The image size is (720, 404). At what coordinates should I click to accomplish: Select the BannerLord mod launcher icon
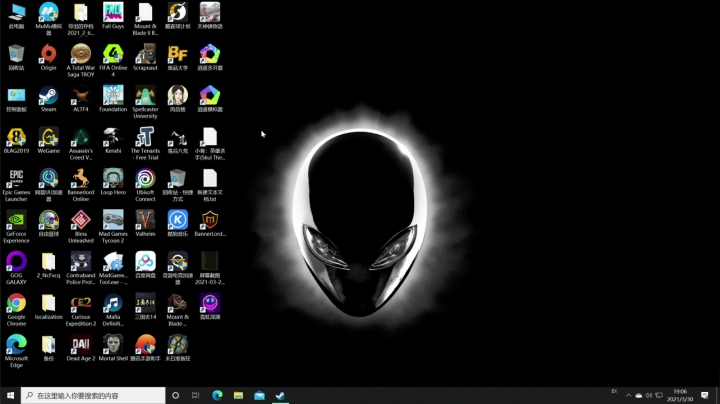click(x=210, y=224)
